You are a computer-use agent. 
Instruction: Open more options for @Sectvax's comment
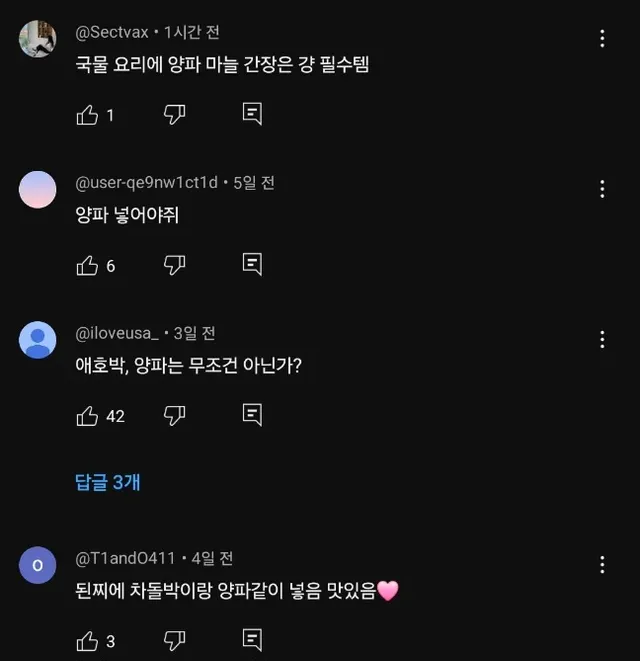click(x=602, y=39)
